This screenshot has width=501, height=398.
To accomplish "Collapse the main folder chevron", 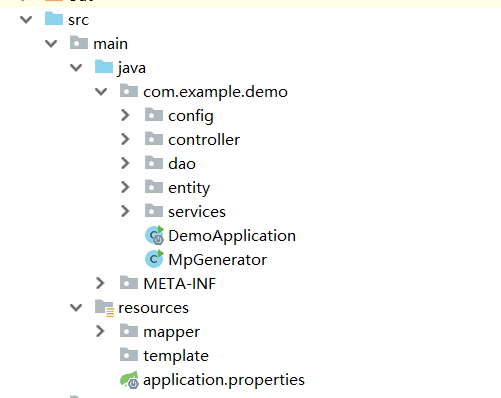I will pos(51,44).
